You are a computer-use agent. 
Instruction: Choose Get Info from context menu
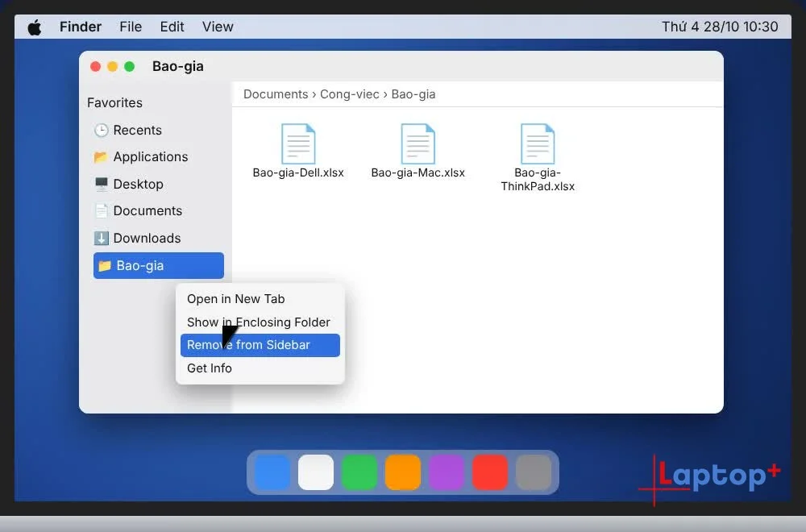[260, 368]
